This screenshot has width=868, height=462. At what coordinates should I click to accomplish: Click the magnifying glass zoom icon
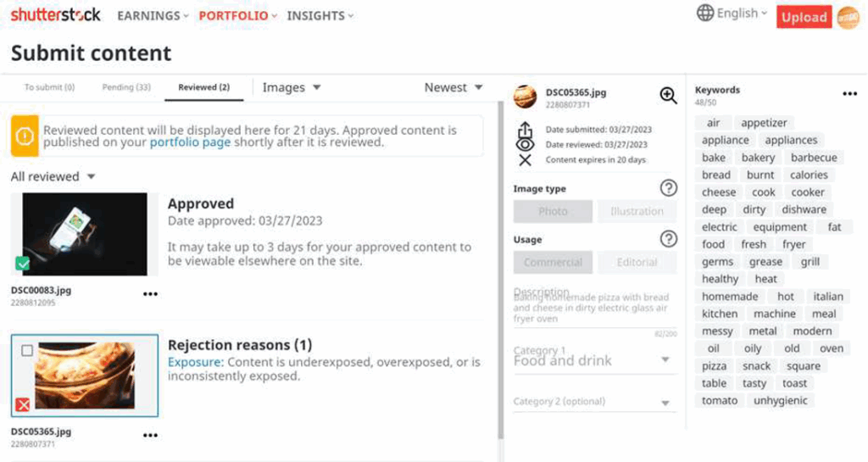coord(668,96)
